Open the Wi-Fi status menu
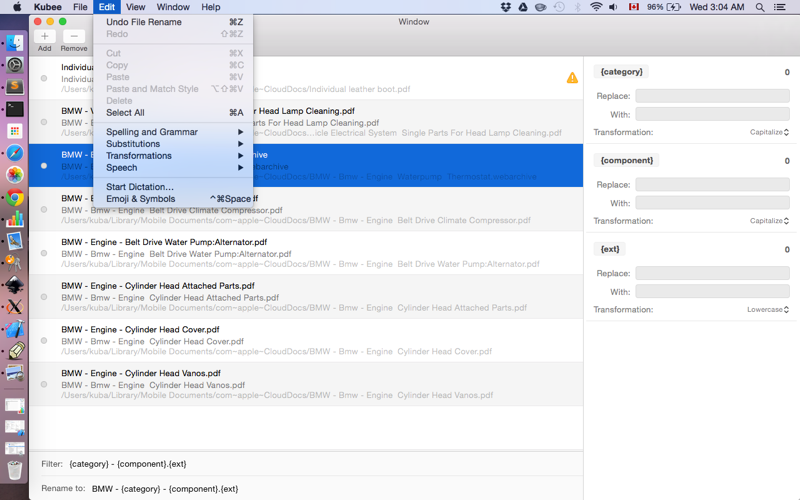800x500 pixels. pos(595,7)
